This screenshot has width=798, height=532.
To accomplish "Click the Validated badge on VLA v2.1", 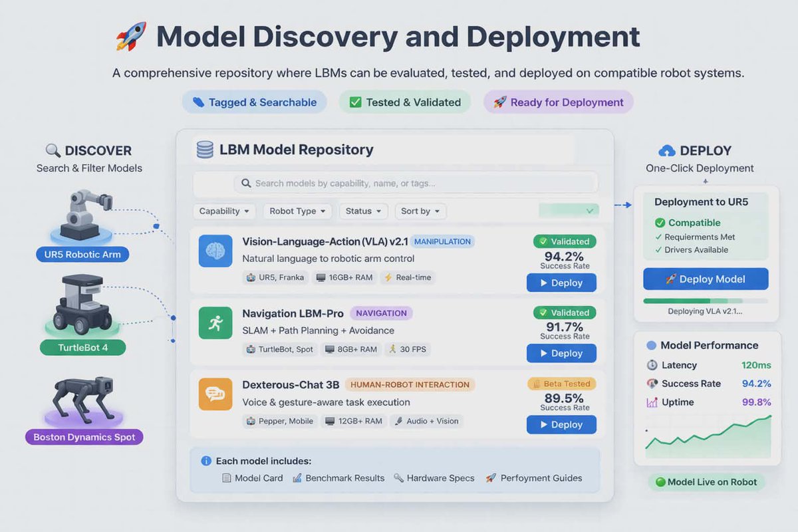I will (565, 241).
